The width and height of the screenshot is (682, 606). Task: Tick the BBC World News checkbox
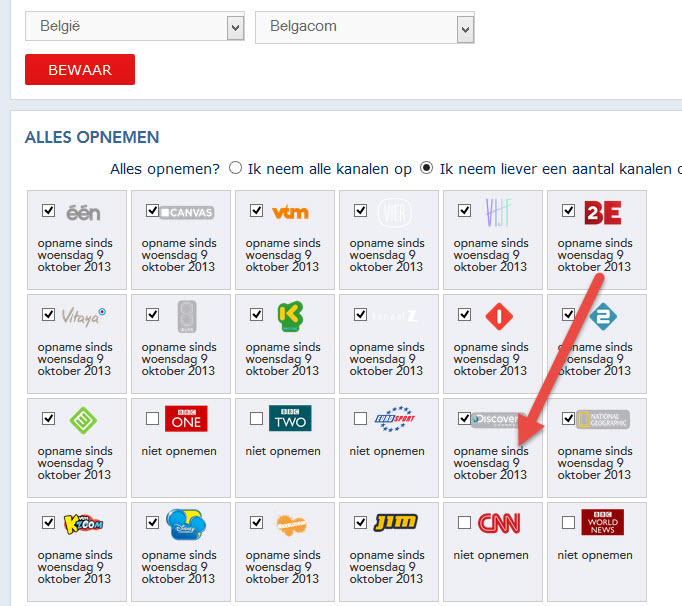568,522
